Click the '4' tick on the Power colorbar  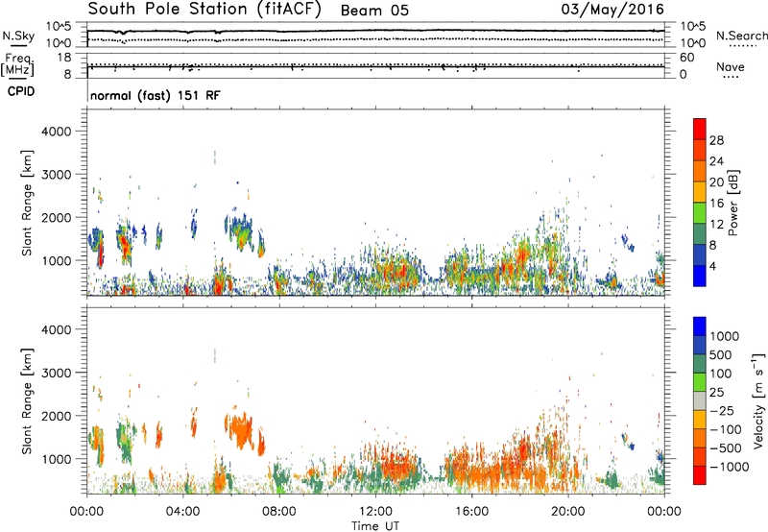click(x=713, y=266)
